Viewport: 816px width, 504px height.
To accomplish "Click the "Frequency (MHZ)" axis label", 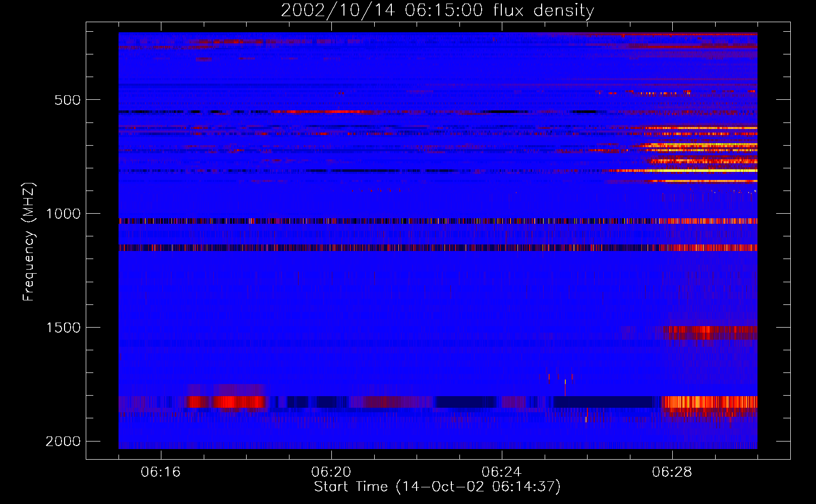I will (29, 242).
